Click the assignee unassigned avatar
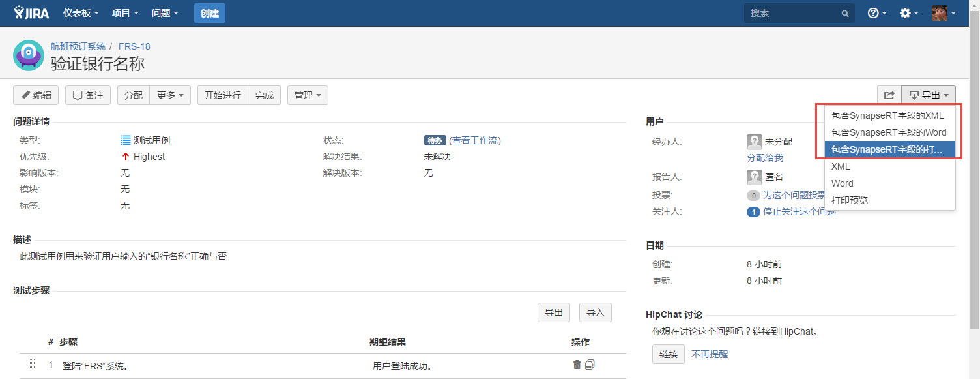Screen dimensions: 980x379 pos(755,142)
